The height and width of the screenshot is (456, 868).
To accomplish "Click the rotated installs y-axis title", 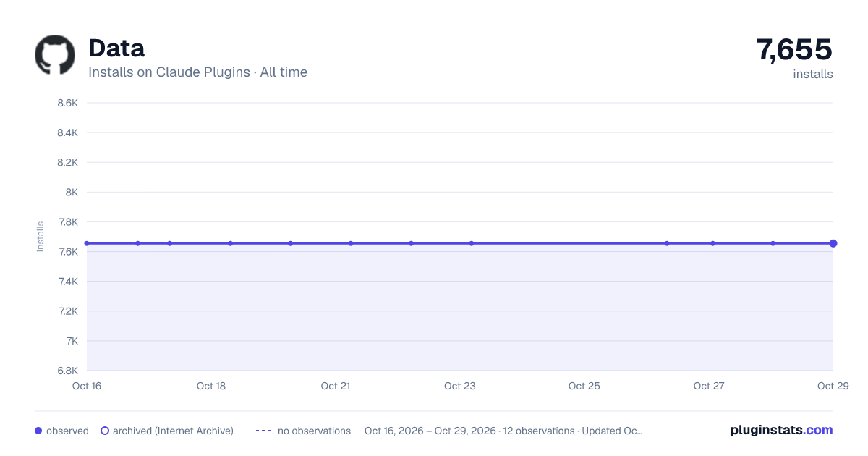I will [x=41, y=237].
